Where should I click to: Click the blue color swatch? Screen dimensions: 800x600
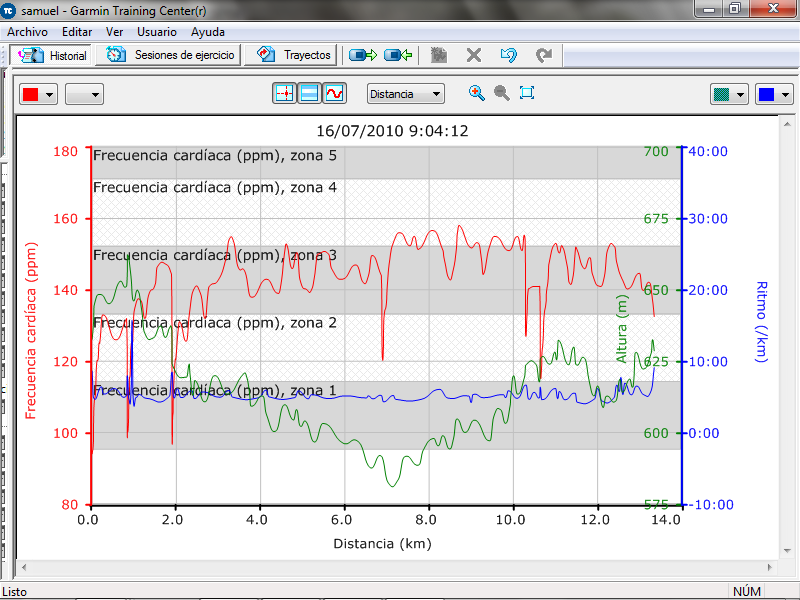[766, 94]
